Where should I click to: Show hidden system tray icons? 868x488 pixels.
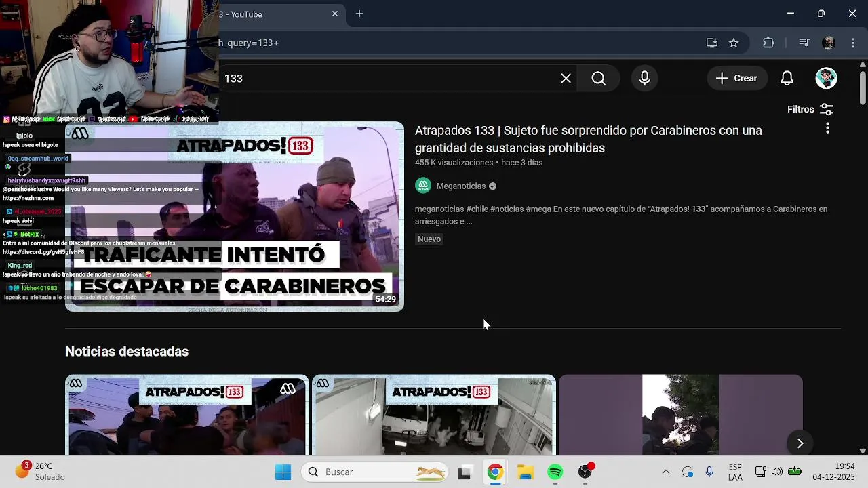tap(665, 472)
